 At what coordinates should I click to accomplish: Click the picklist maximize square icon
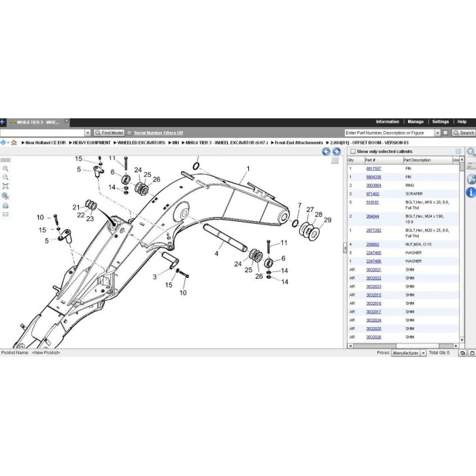coord(472,353)
